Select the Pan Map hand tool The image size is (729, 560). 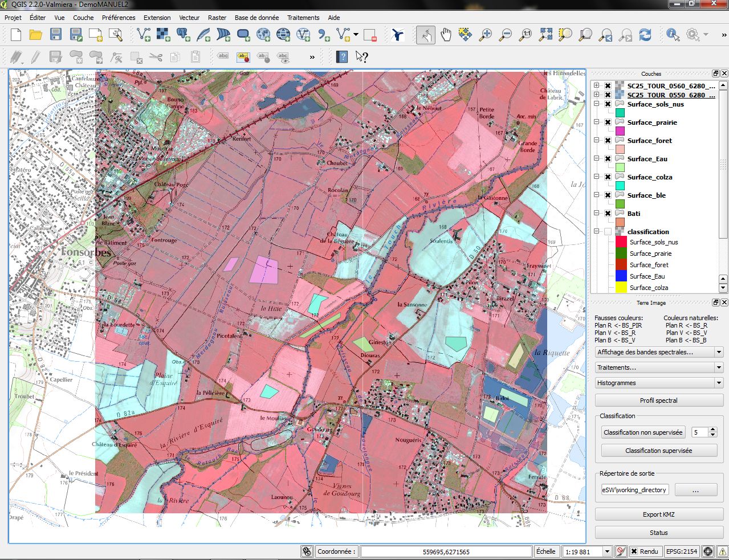click(x=446, y=35)
